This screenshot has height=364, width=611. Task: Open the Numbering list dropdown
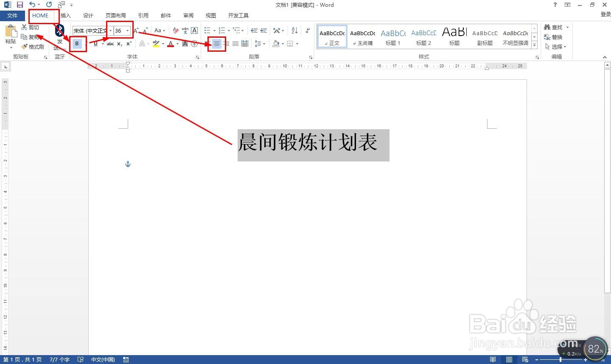pyautogui.click(x=229, y=31)
